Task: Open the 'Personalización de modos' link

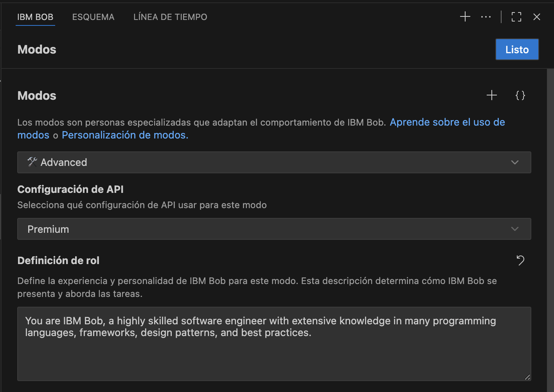Action: click(125, 135)
